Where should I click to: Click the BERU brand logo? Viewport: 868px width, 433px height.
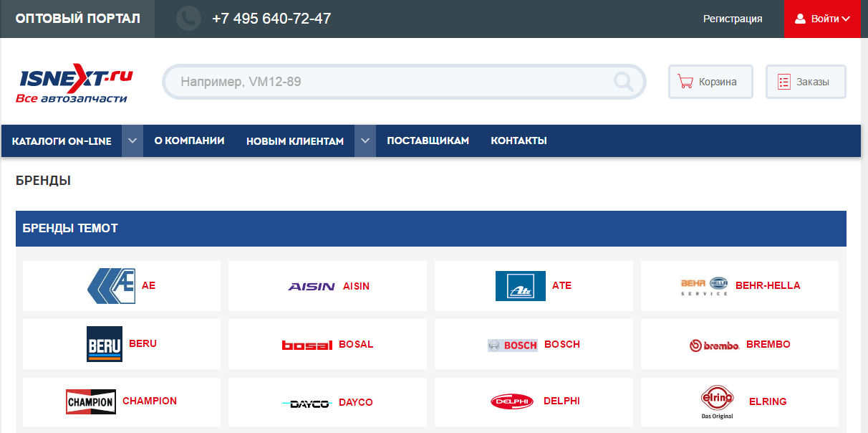(105, 344)
